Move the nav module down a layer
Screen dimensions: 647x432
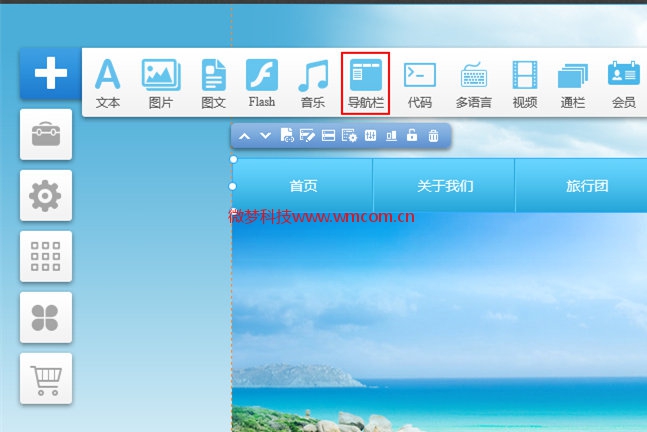[265, 136]
